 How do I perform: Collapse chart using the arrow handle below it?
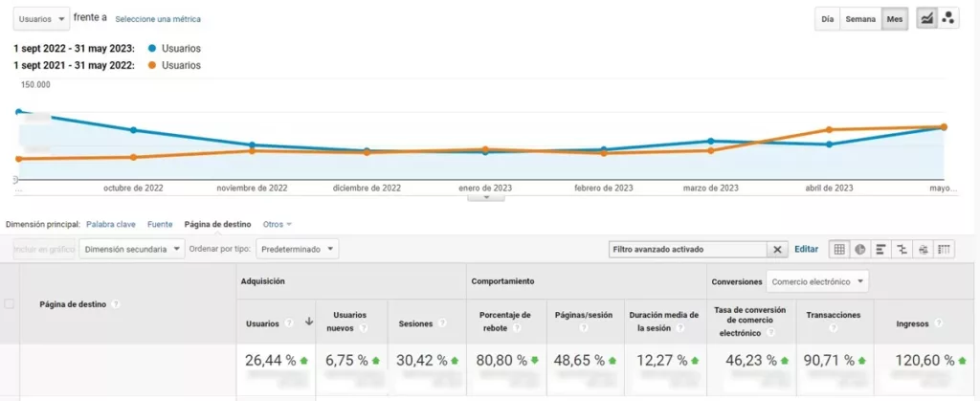click(x=485, y=197)
